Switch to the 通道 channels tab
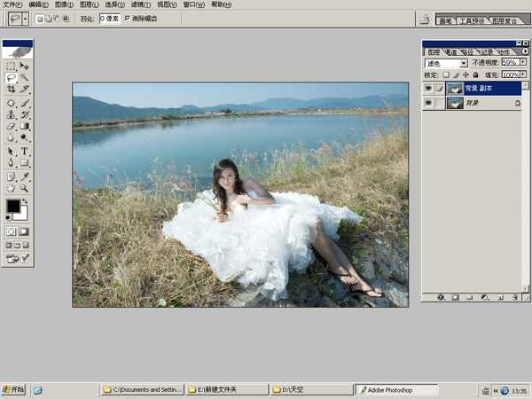Viewport: 532px width, 399px height. (451, 52)
